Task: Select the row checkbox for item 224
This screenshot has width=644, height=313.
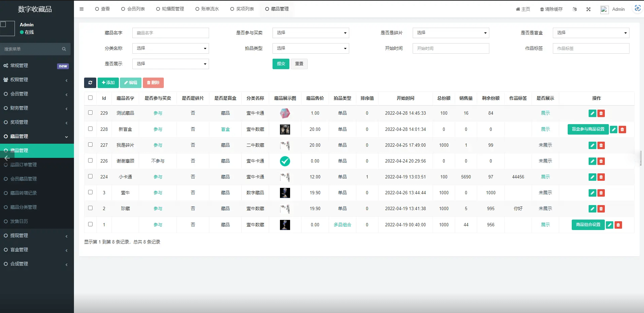Action: [x=90, y=176]
